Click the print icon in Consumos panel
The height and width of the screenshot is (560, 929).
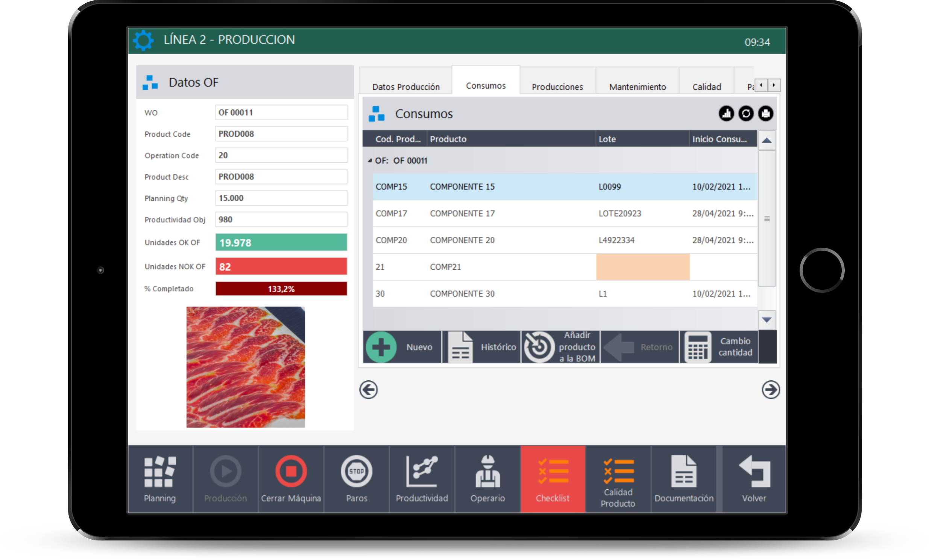click(x=765, y=114)
